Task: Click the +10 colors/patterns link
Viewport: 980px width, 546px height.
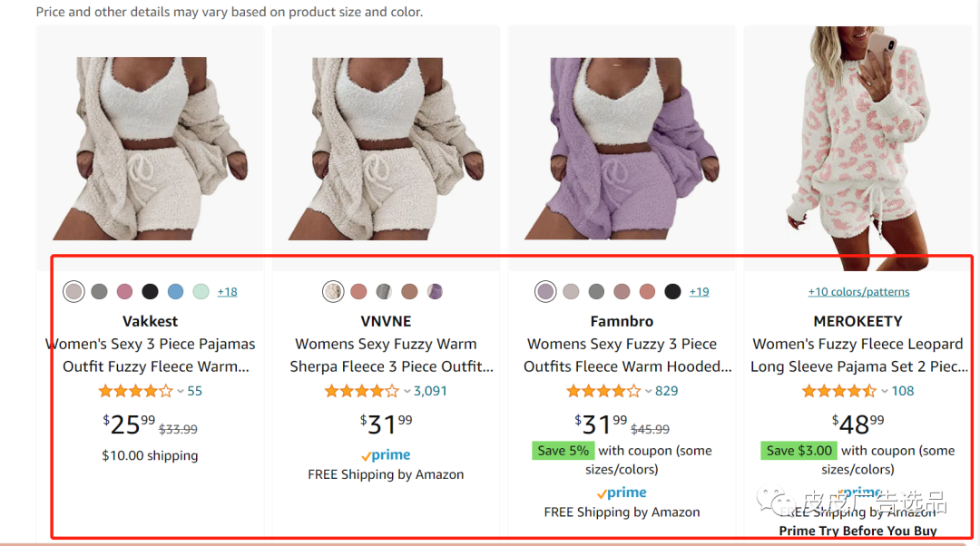Action: 858,292
